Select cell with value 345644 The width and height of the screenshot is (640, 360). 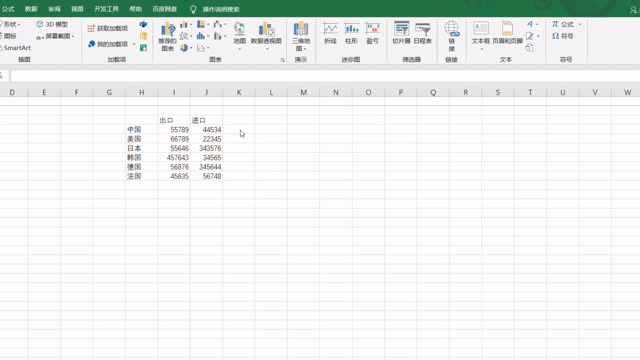(206, 167)
